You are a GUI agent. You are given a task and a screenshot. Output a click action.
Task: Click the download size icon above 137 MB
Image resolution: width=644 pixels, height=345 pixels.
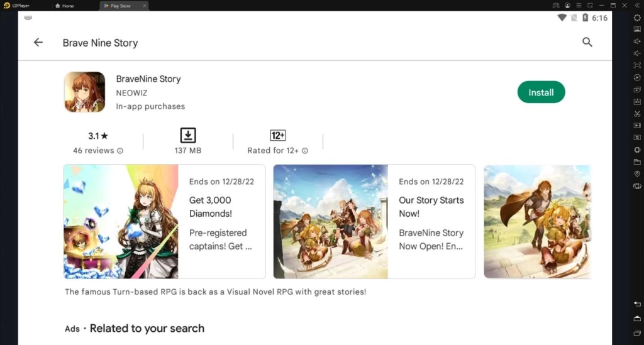click(x=187, y=135)
